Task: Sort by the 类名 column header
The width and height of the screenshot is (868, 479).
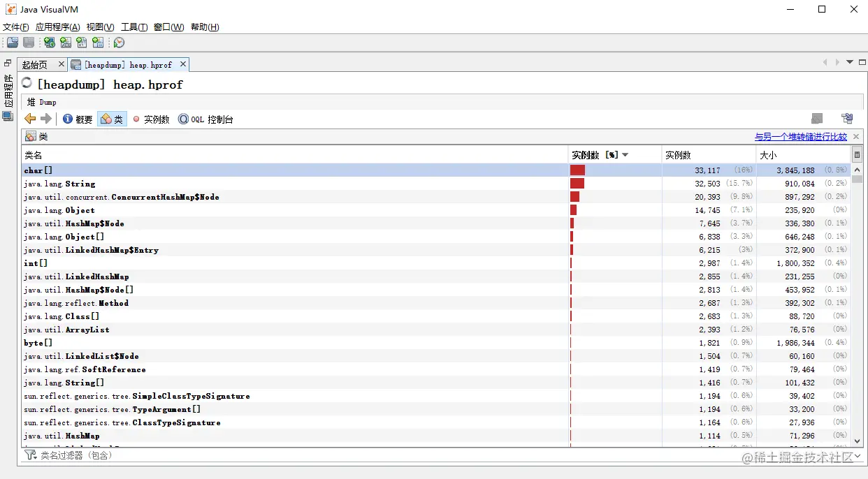Action: click(x=295, y=155)
